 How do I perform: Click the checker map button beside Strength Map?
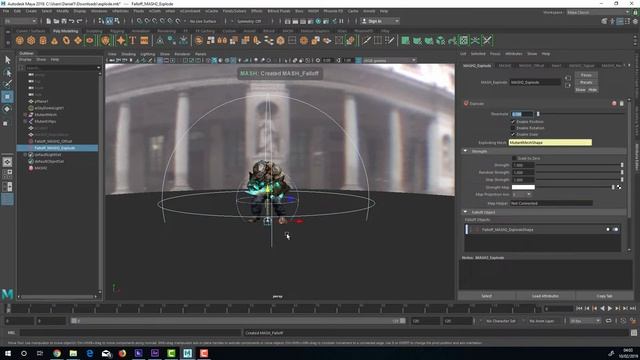click(619, 187)
